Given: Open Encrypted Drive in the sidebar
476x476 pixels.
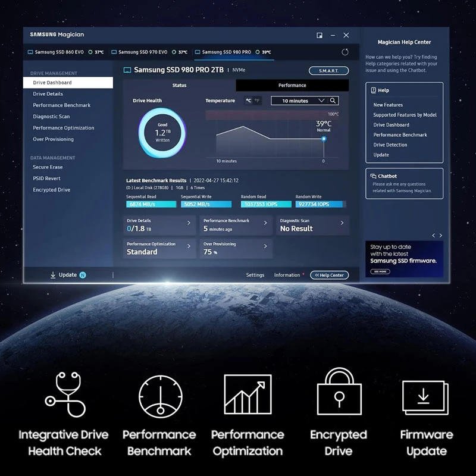Looking at the screenshot, I should 51,190.
